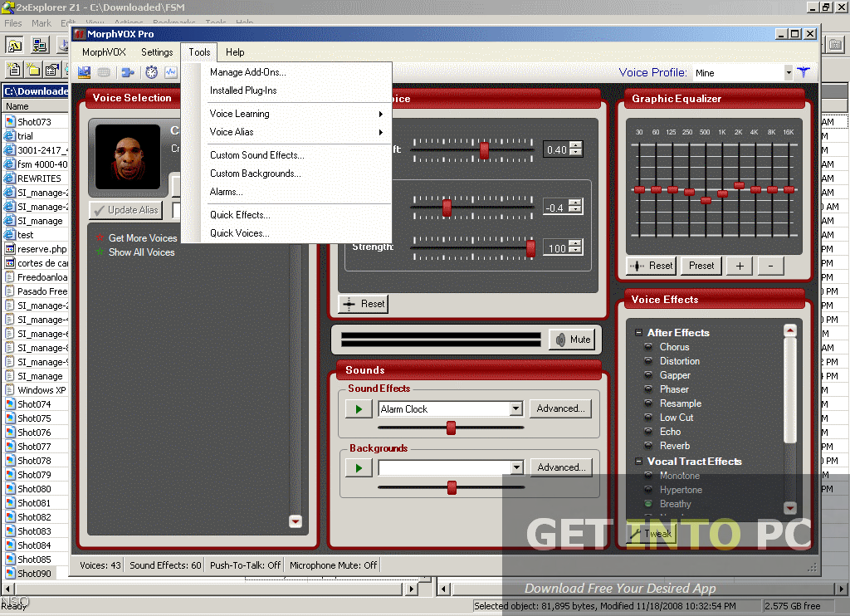Screen dimensions: 850x616
Task: Click the MorphVOX Pro title bar logo icon
Action: click(x=81, y=33)
